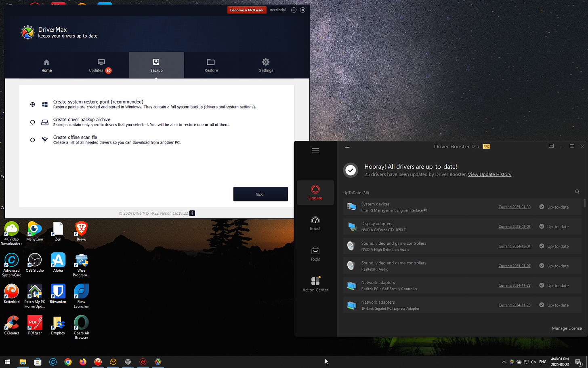Viewport: 588px width, 368px height.
Task: Open the Windows Start menu
Action: coord(7,362)
